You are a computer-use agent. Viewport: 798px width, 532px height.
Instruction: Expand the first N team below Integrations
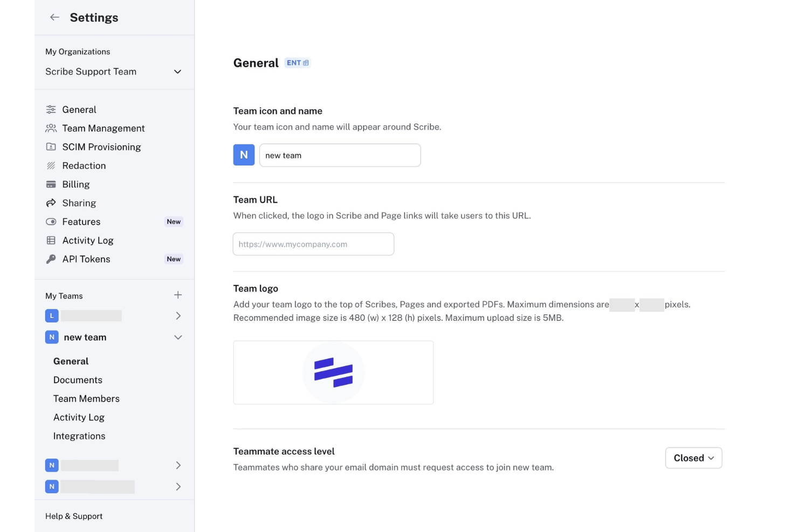[x=178, y=465]
